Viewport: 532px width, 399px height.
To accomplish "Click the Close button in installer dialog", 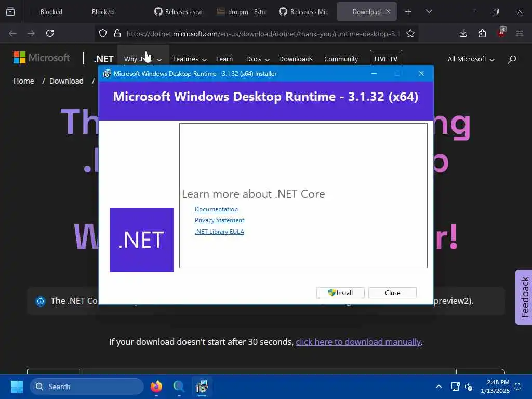I will [x=392, y=293].
